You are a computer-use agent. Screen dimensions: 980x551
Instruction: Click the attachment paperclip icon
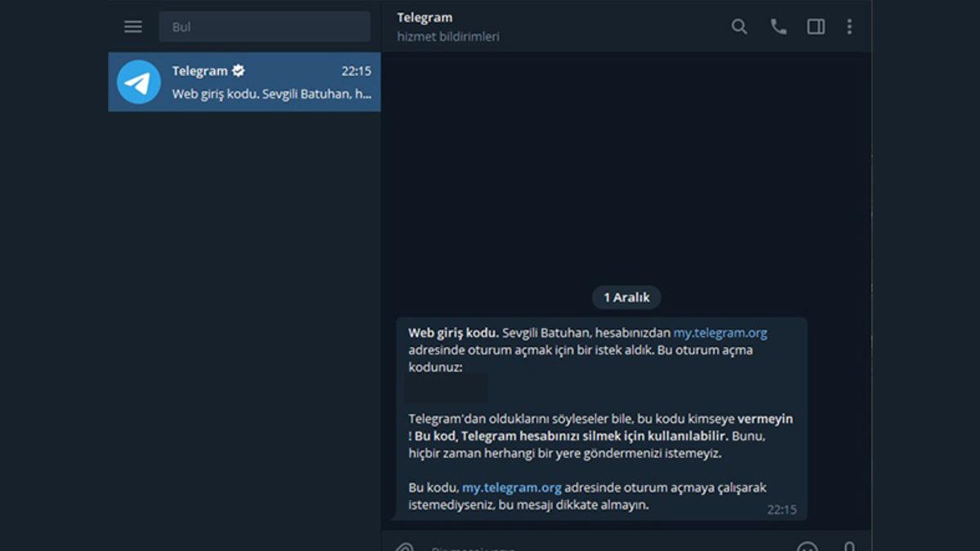(404, 547)
